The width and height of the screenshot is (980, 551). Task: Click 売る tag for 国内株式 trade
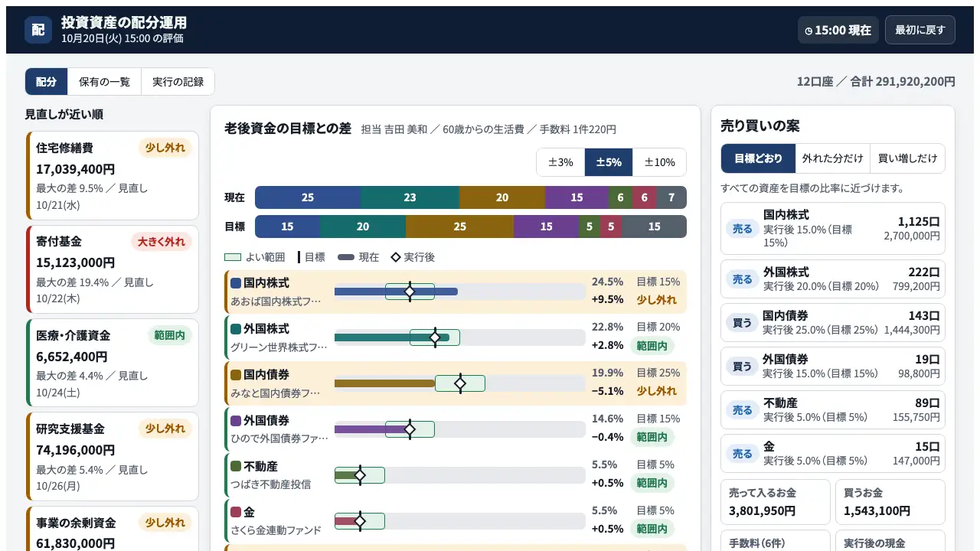[743, 228]
